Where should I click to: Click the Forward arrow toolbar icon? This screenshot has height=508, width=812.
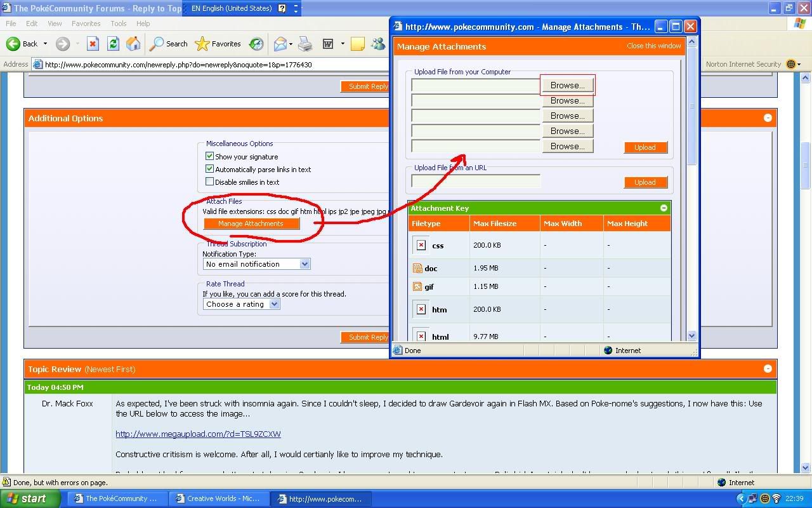62,44
